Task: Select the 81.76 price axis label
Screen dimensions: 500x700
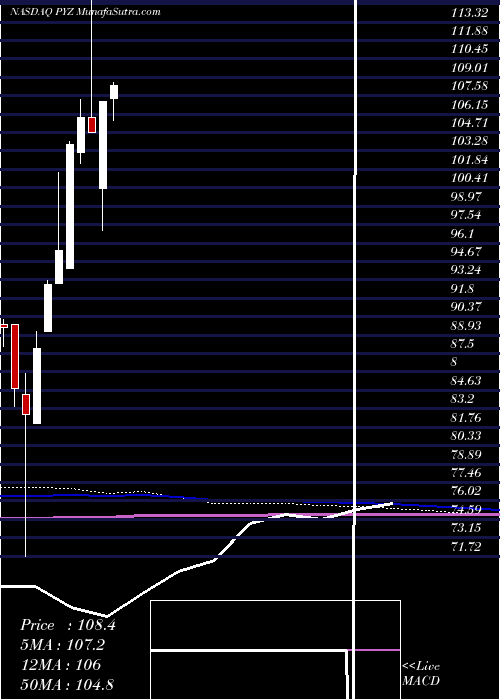Action: pos(467,418)
